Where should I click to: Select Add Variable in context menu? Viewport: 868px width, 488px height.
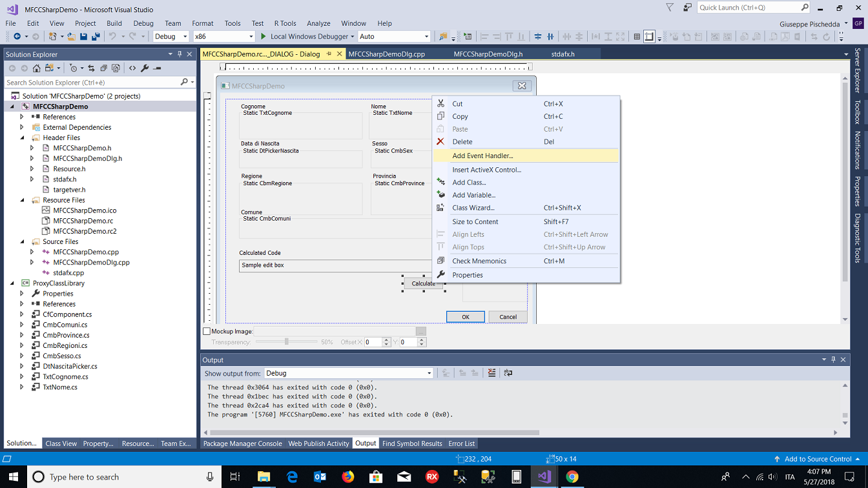(526, 195)
